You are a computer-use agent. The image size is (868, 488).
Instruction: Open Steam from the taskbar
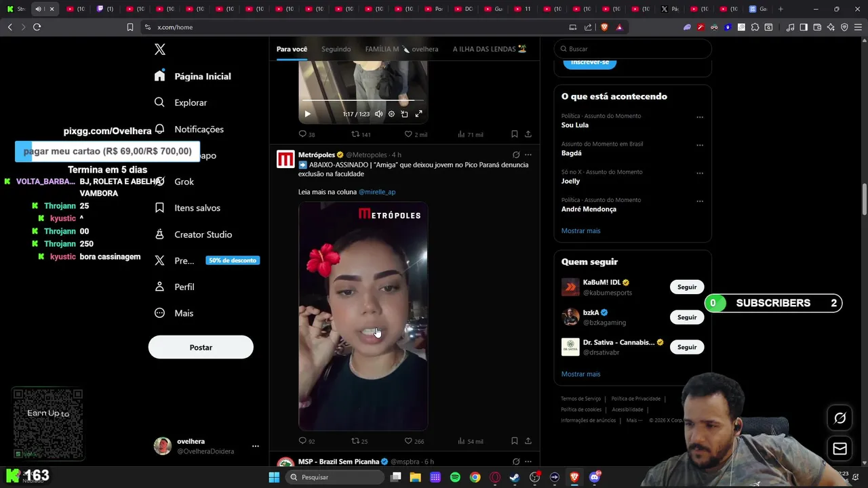515,477
